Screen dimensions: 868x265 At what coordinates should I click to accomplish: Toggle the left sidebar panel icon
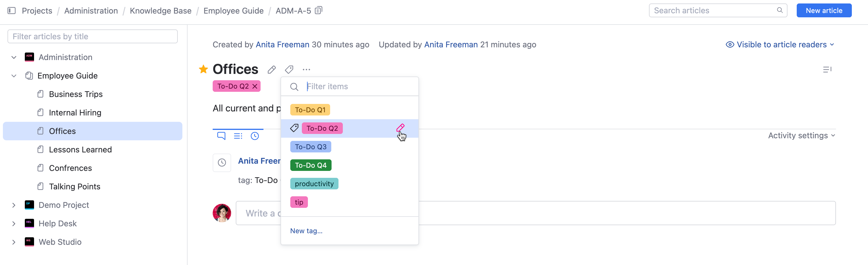tap(12, 10)
